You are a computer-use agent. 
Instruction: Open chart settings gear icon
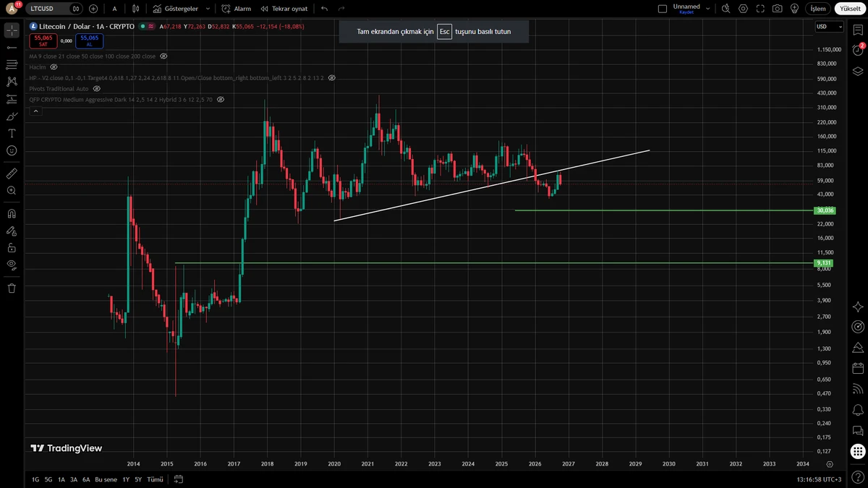coord(743,9)
